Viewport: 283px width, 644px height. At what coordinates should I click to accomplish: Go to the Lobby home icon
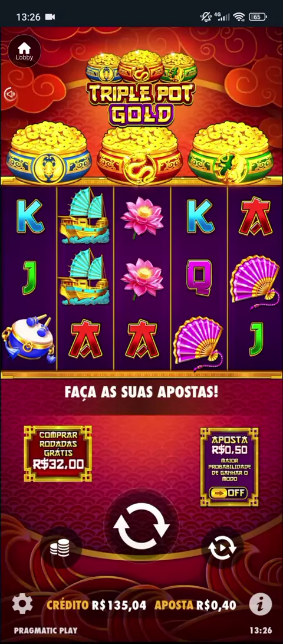[x=24, y=51]
